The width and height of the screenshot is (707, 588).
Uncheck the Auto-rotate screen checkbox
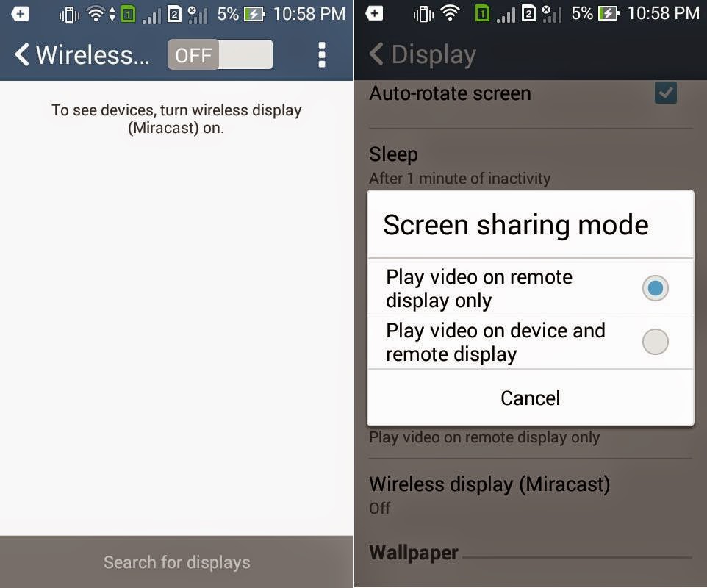pyautogui.click(x=666, y=93)
